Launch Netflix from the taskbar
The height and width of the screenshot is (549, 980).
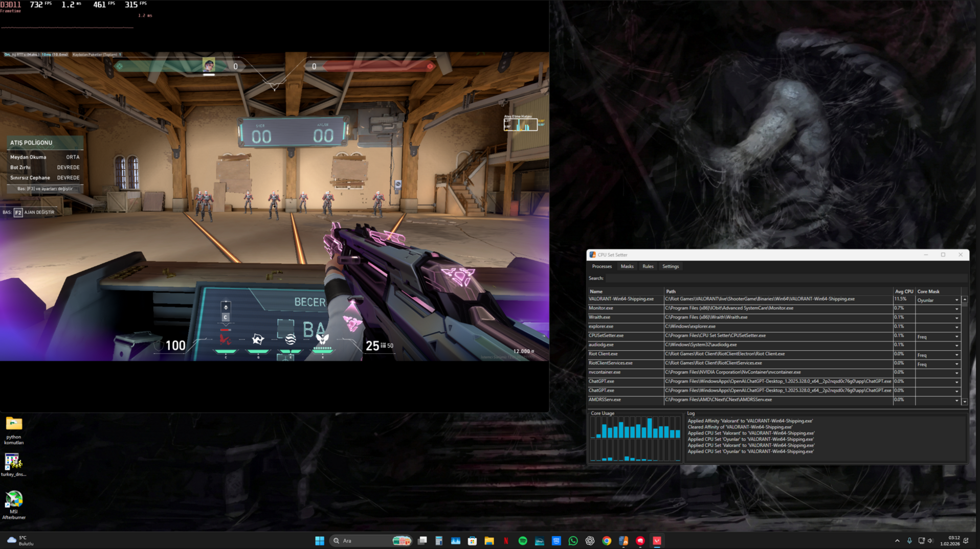(506, 541)
